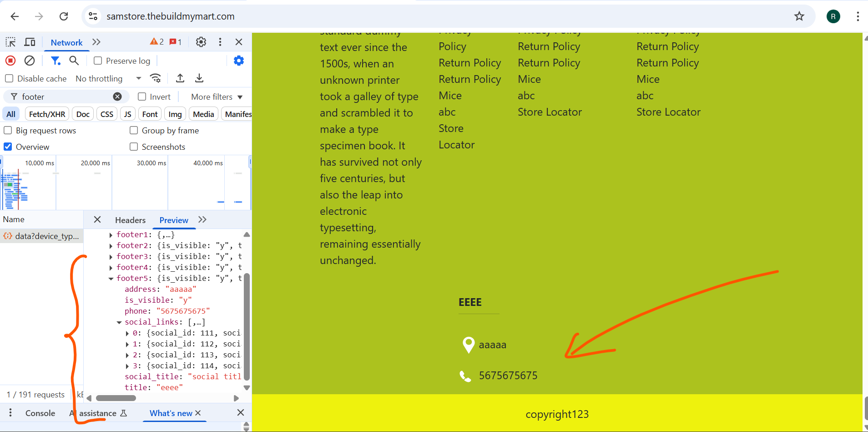Screen dimensions: 868x432
Task: Open network search magnifier
Action: coord(74,61)
